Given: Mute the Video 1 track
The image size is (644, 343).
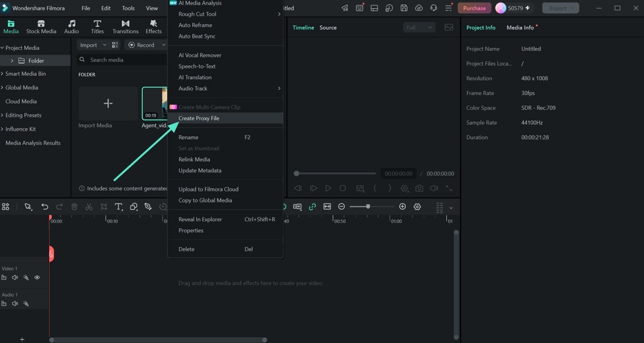Looking at the screenshot, I should pyautogui.click(x=15, y=278).
